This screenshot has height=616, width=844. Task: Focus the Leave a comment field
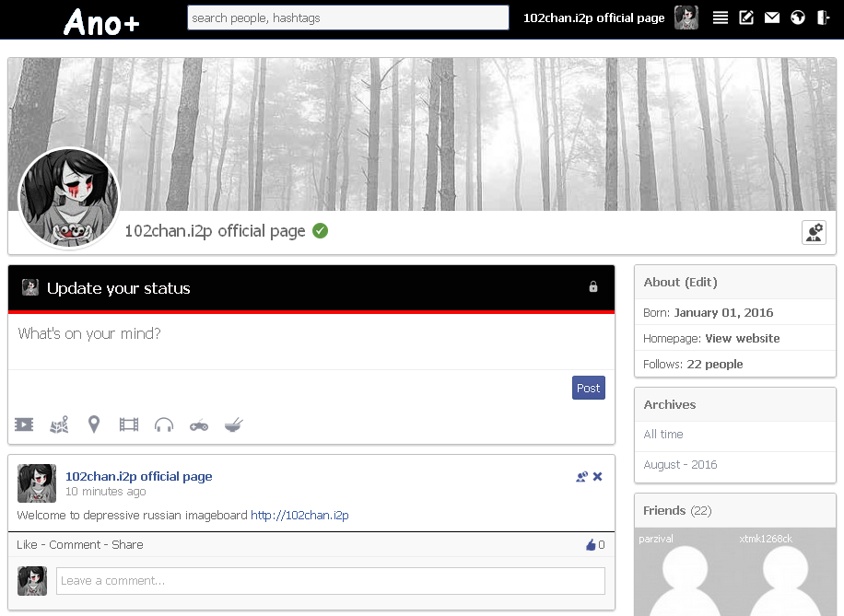(331, 581)
